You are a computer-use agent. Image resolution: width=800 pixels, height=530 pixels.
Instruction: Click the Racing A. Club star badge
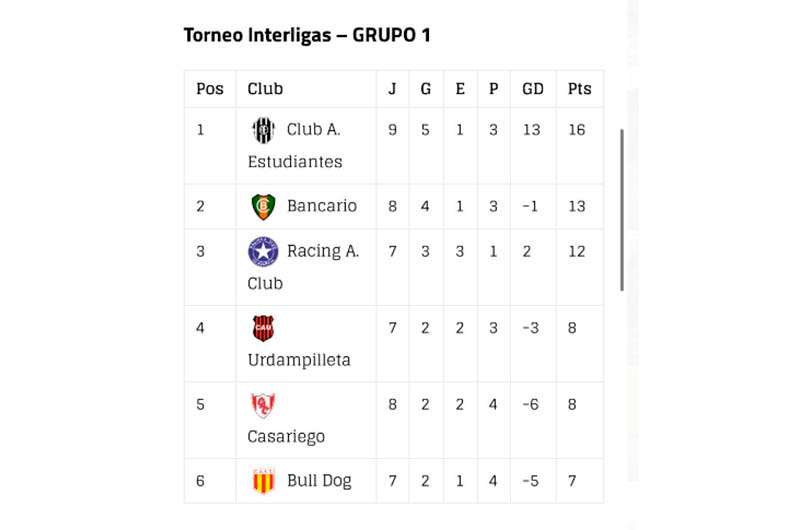tap(263, 251)
